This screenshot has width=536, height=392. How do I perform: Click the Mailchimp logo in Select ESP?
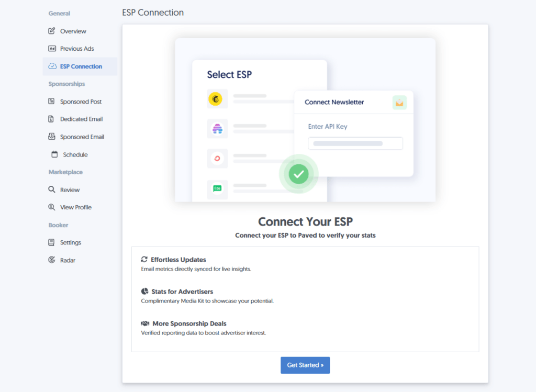pos(217,98)
